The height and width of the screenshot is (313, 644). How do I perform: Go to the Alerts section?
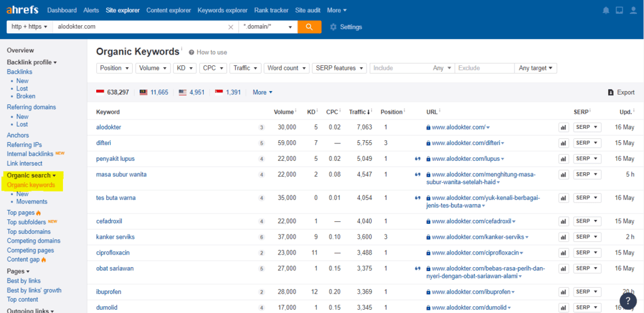[91, 10]
